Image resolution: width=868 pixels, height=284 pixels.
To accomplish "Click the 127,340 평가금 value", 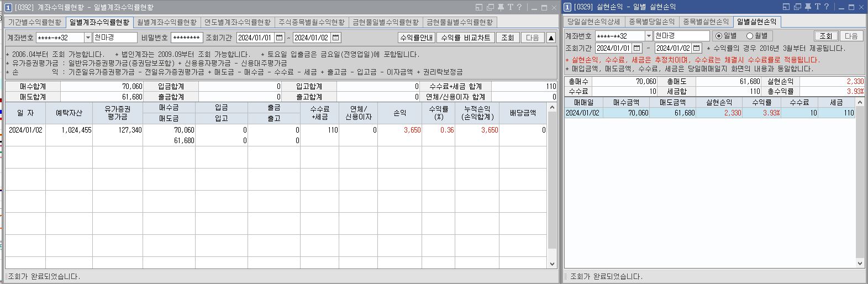I will pos(129,130).
